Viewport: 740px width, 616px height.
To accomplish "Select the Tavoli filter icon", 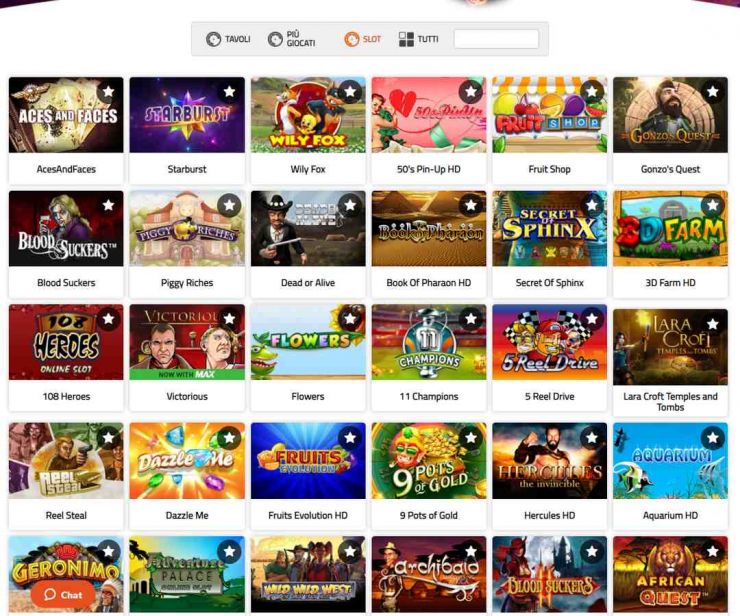I will (213, 39).
